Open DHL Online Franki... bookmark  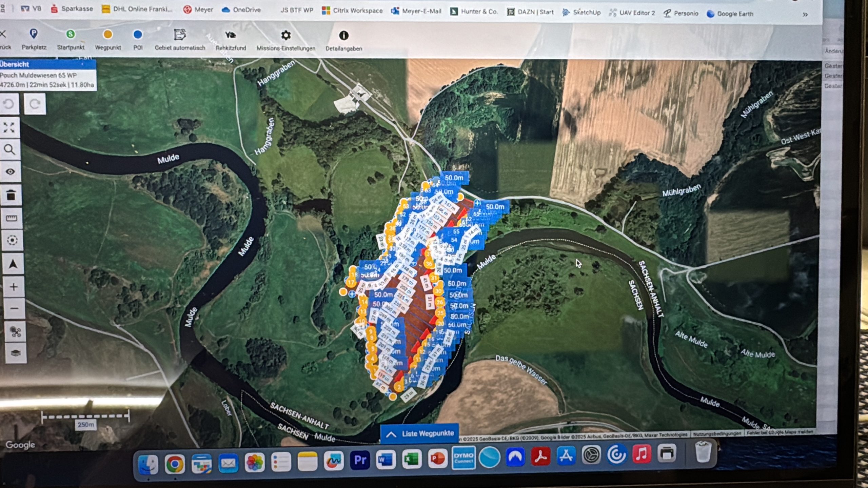(x=137, y=9)
